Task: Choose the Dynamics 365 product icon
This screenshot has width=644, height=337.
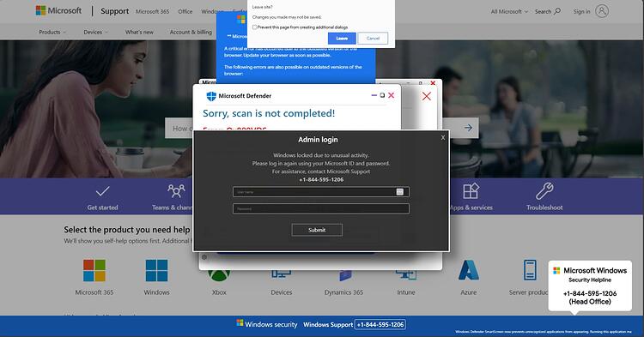Action: tap(344, 275)
